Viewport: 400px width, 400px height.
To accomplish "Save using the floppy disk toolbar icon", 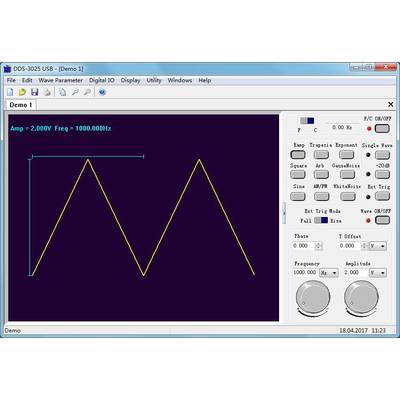I will pyautogui.click(x=34, y=92).
